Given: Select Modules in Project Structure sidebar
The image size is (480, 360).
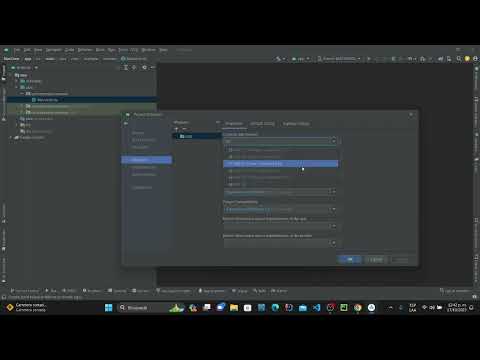Looking at the screenshot, I should pyautogui.click(x=147, y=160).
